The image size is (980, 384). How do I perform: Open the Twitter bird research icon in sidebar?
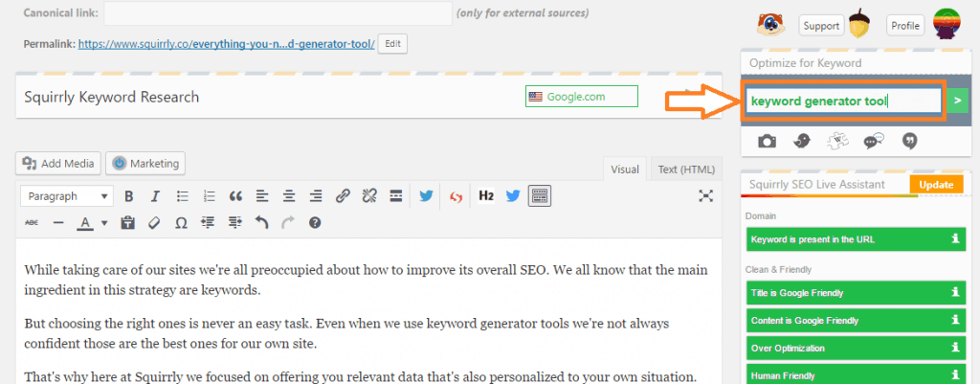coord(802,142)
